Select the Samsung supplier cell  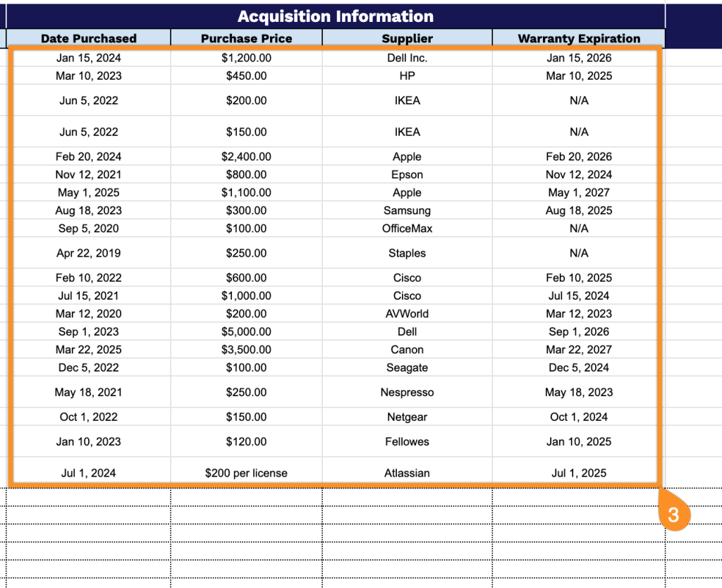407,210
